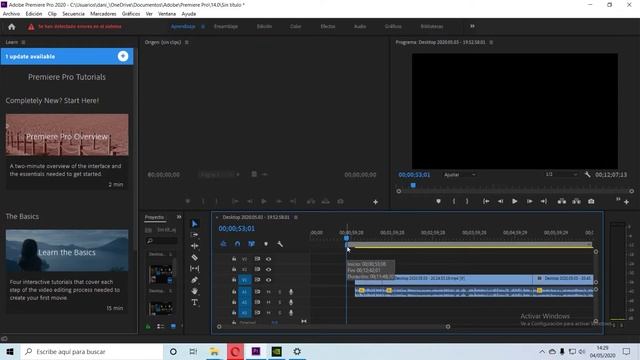Add a marker in the timeline

click(x=266, y=244)
